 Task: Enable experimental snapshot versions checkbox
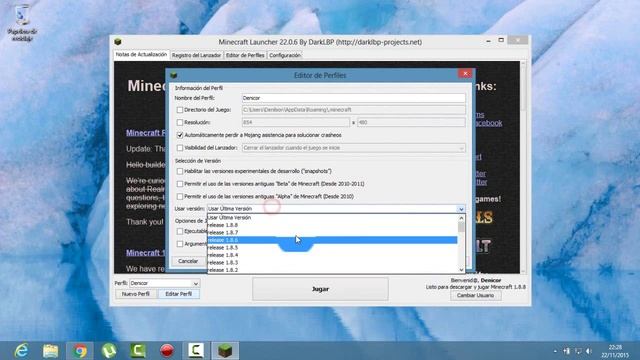[x=180, y=171]
